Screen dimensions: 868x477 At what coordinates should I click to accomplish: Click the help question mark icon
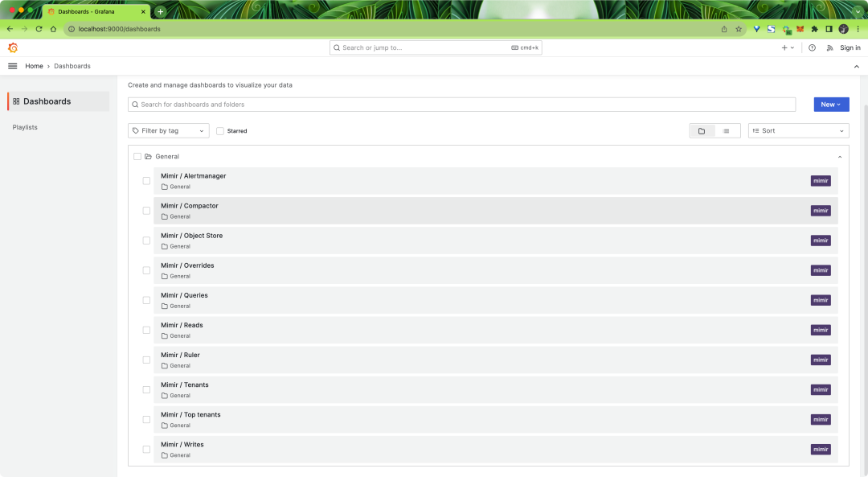812,47
